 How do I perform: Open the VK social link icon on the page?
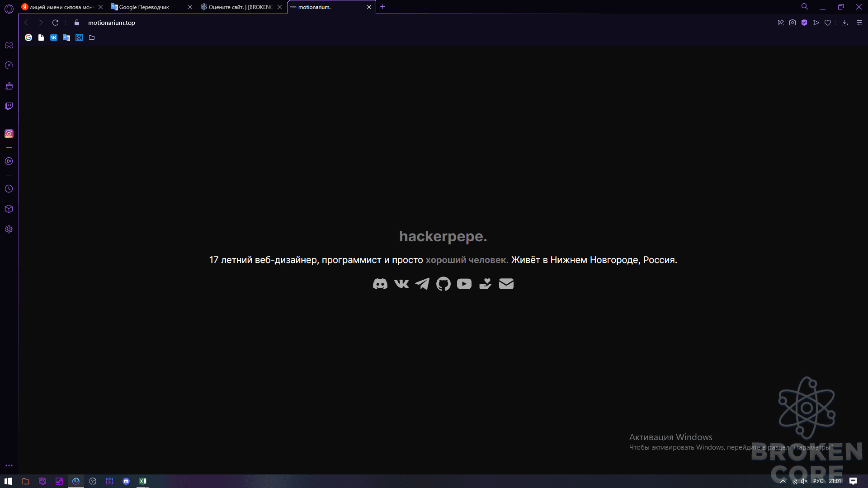click(401, 284)
